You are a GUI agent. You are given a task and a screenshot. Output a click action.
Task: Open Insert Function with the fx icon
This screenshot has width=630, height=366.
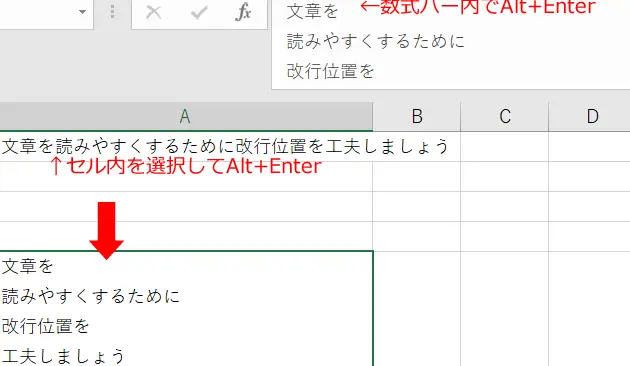(x=243, y=12)
